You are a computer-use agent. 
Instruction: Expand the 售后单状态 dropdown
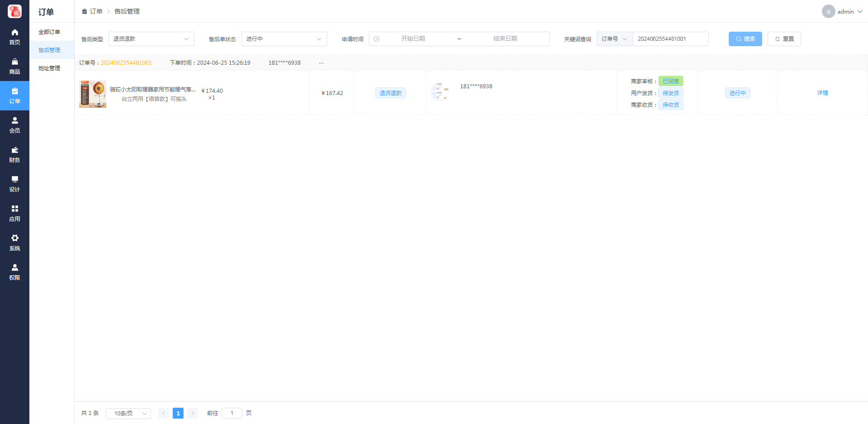pyautogui.click(x=284, y=39)
